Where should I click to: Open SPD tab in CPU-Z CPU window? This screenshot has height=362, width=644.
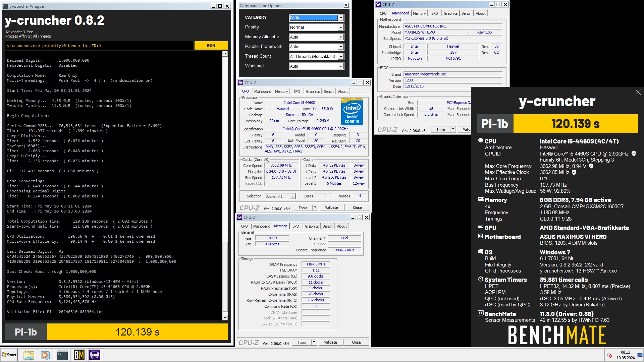pyautogui.click(x=297, y=92)
